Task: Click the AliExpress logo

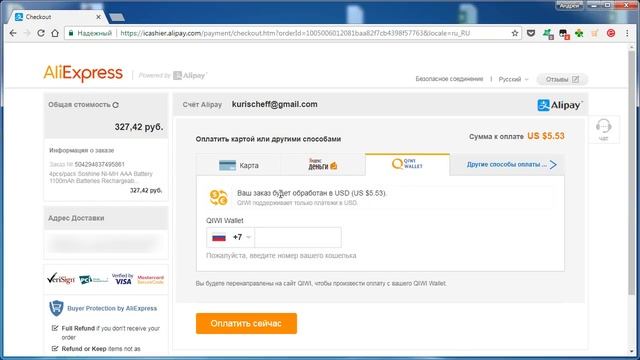Action: click(83, 73)
